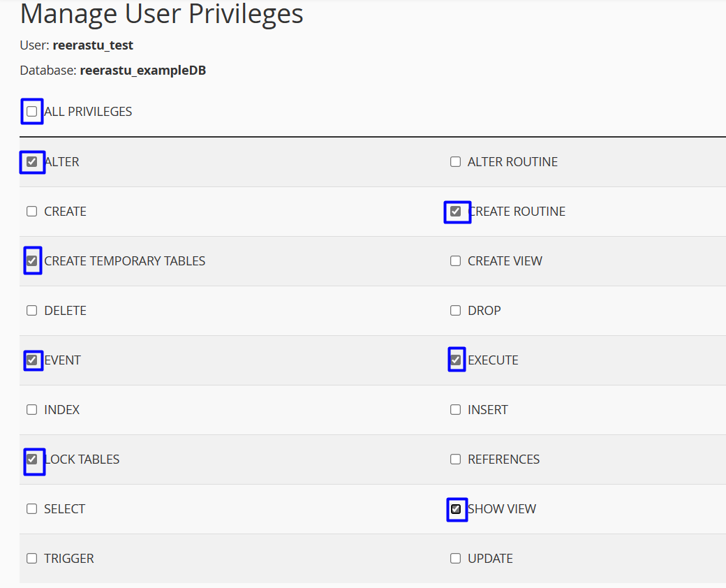
Task: Uncheck the LOCK TABLES checkbox
Action: click(32, 460)
